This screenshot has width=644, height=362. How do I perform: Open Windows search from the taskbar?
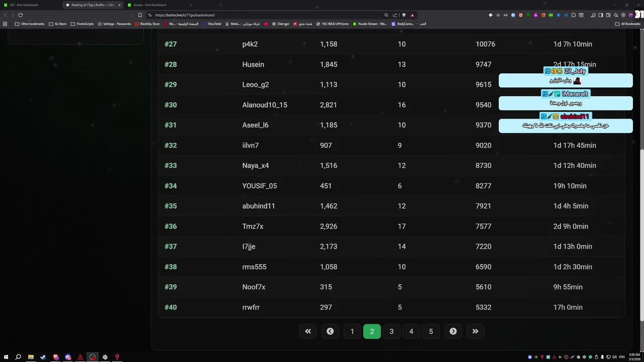[x=18, y=357]
